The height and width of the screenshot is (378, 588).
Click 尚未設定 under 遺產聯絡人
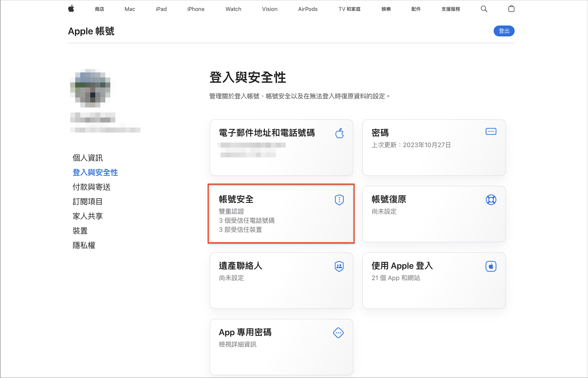click(x=231, y=278)
